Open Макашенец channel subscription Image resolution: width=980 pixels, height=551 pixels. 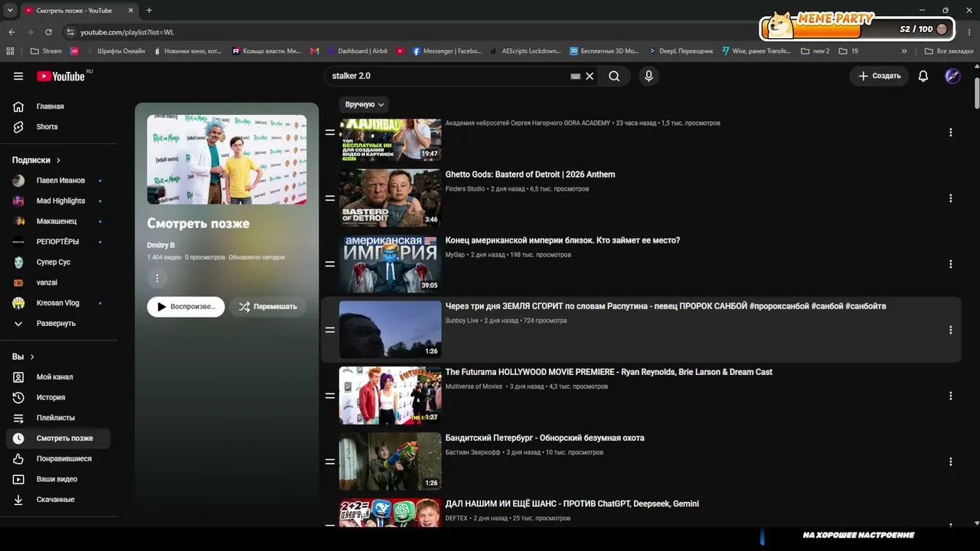[58, 221]
